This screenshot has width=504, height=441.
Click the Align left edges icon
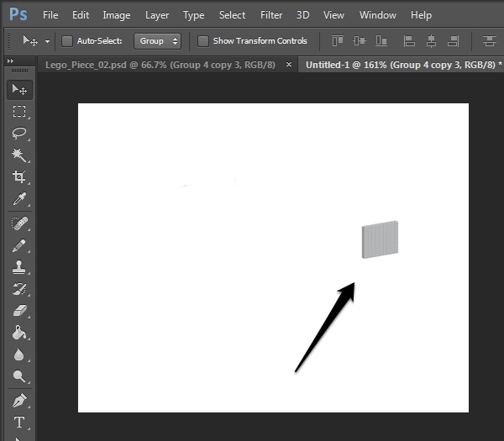[x=409, y=41]
